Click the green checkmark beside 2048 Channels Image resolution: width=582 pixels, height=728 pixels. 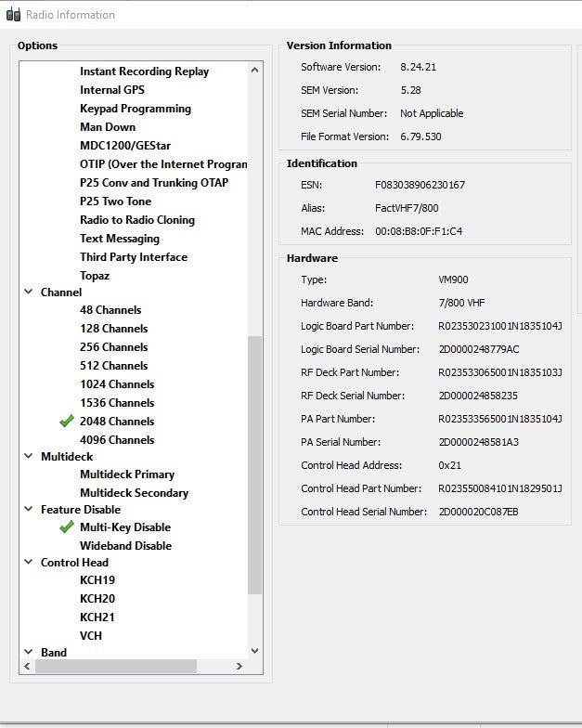pos(67,421)
